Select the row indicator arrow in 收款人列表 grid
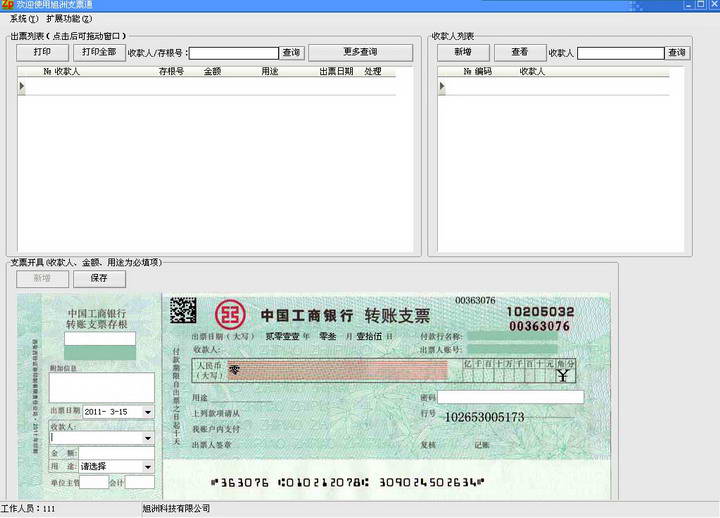This screenshot has height=518, width=720. click(442, 86)
